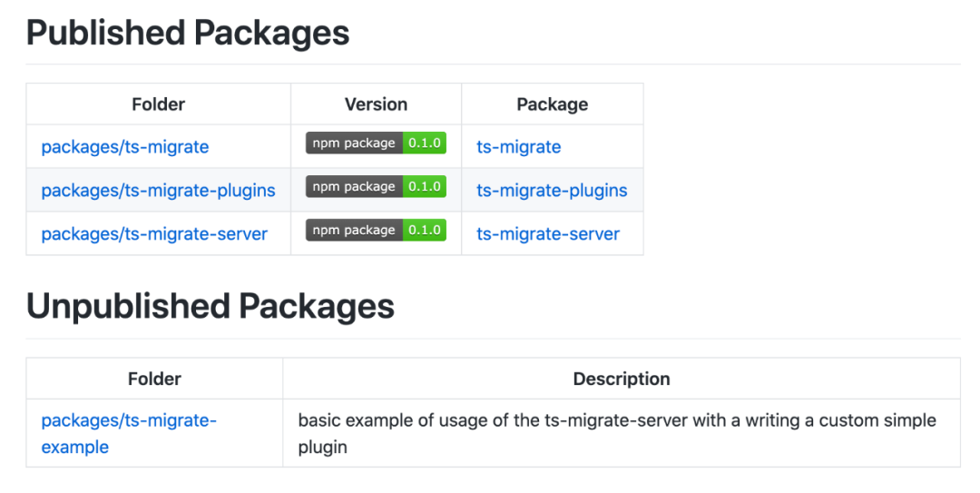This screenshot has height=493, width=980.
Task: Click the Unpublished Packages heading
Action: (210, 306)
